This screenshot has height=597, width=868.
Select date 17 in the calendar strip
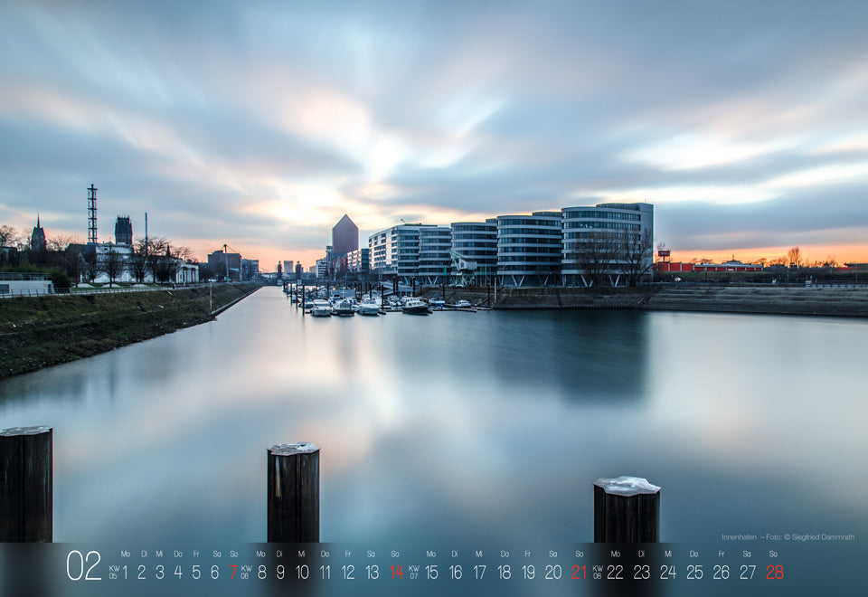coord(479,572)
